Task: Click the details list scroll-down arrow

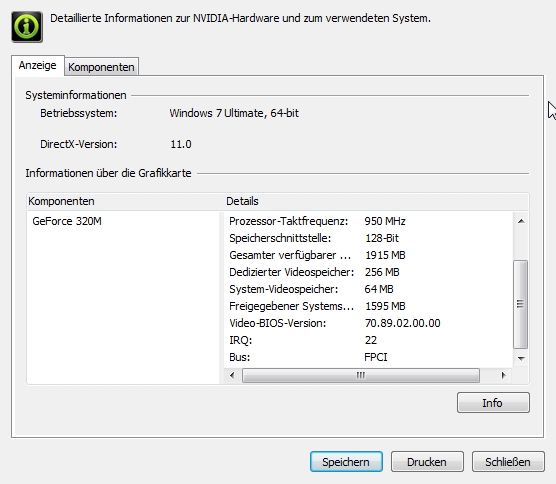Action: click(521, 358)
